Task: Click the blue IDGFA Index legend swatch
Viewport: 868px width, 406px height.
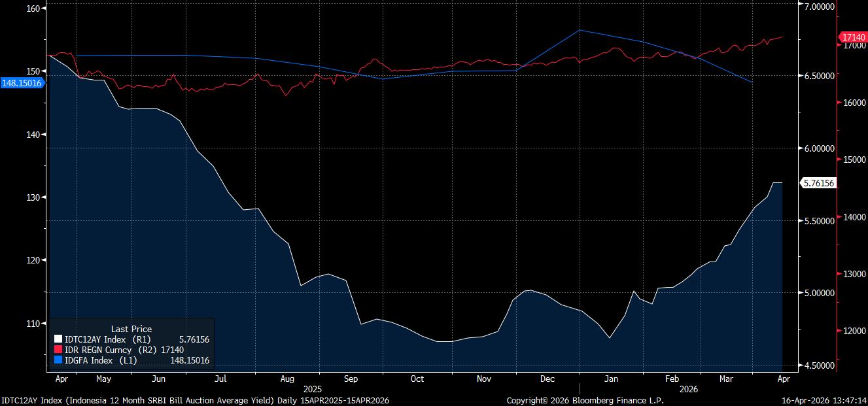Action: [58, 360]
